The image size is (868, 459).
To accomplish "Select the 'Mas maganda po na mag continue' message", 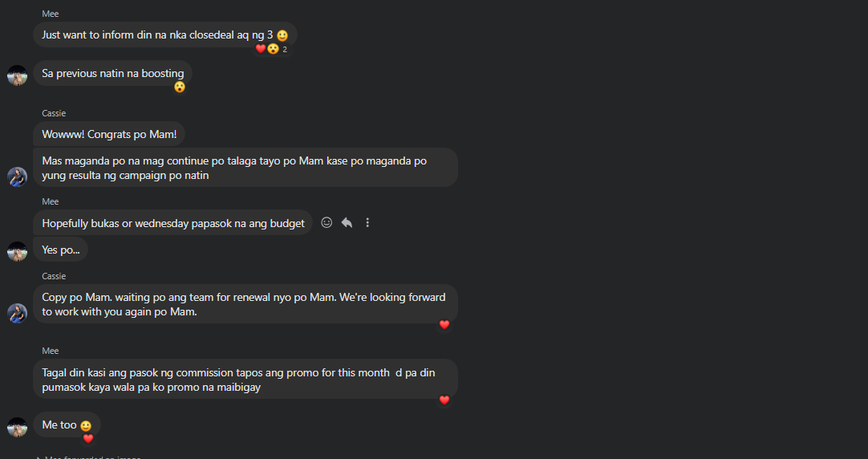I will pyautogui.click(x=245, y=168).
